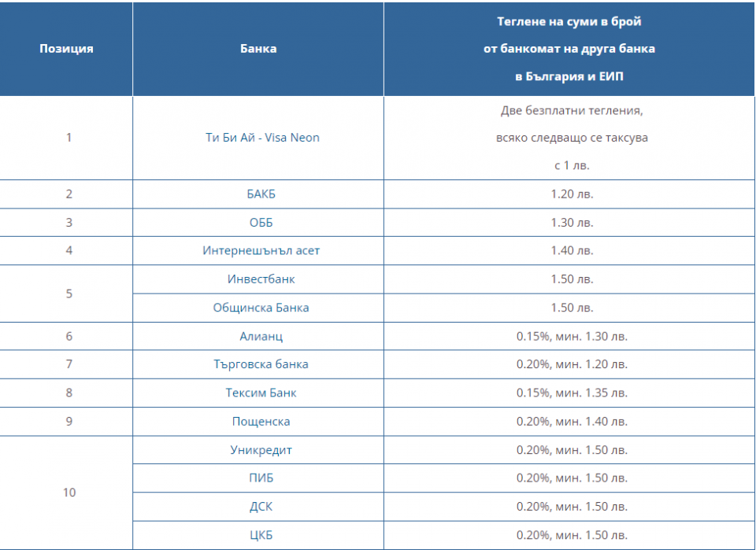Click the 1.20 лв. fee cell
The width and height of the screenshot is (756, 550).
pyautogui.click(x=572, y=194)
